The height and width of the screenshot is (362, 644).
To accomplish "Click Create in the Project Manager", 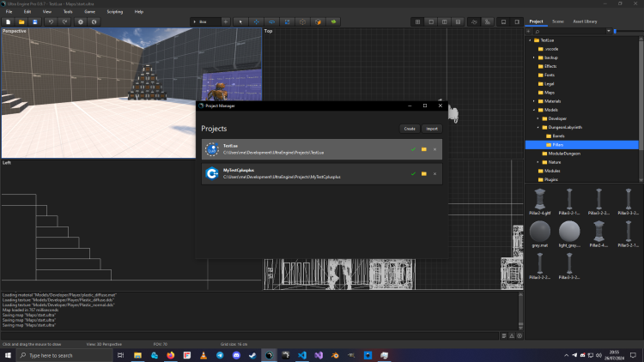I will 410,129.
